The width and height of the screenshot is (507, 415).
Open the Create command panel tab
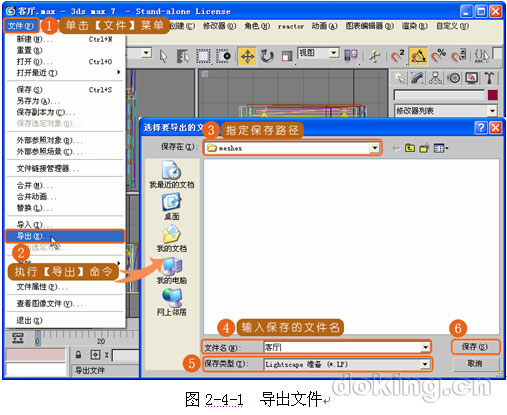pyautogui.click(x=400, y=78)
